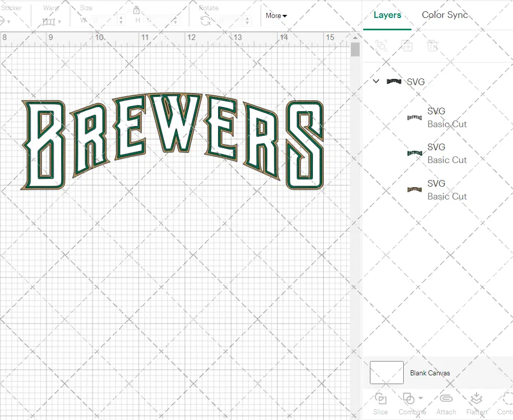This screenshot has height=420, width=513.
Task: Collapse the SVG group layer
Action: (x=376, y=81)
